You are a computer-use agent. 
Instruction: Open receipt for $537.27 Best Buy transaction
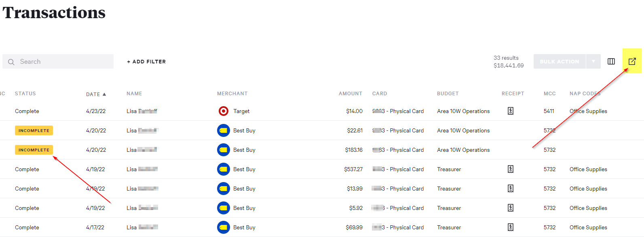pyautogui.click(x=511, y=169)
